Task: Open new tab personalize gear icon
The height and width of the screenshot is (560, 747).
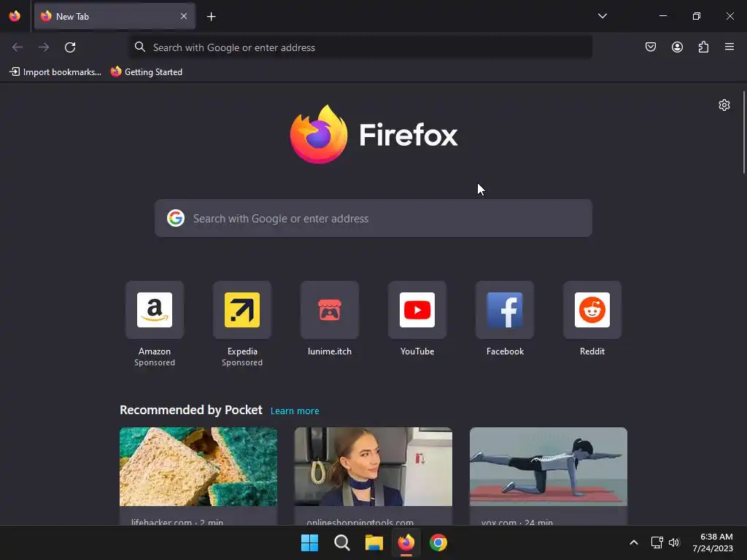Action: coord(724,105)
